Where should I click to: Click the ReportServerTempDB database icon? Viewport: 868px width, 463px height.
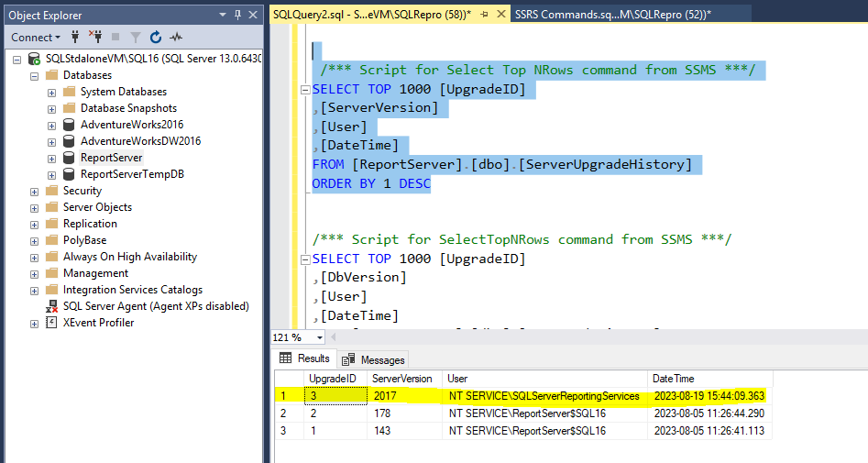pyautogui.click(x=69, y=174)
